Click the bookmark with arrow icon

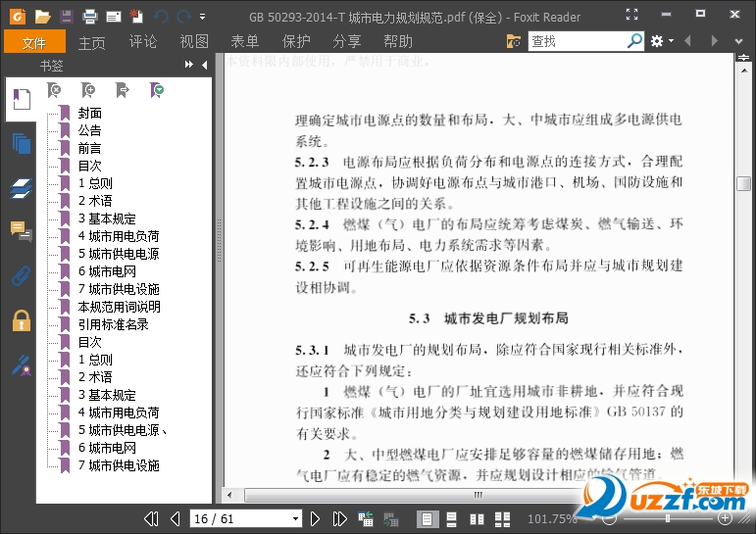point(123,90)
